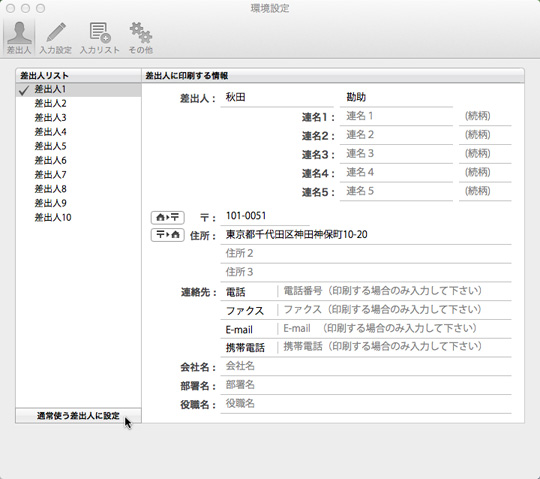
Task: Click the 電話番号 input field
Action: (x=395, y=291)
